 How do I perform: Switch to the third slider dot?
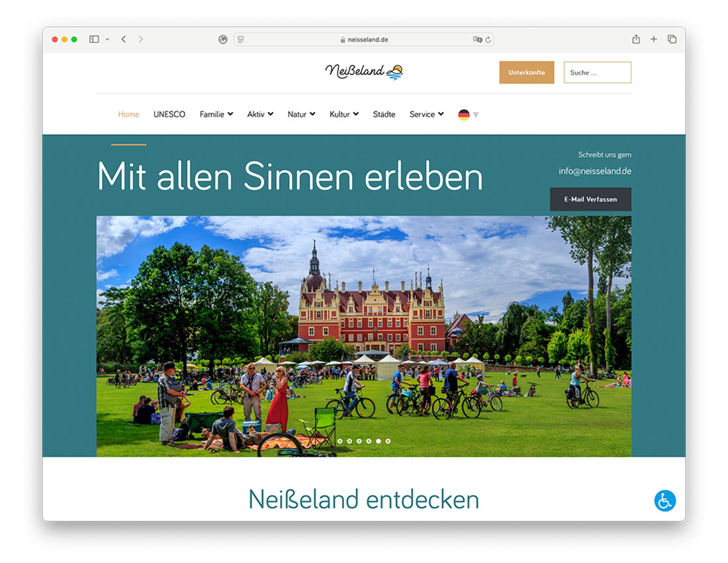click(x=359, y=440)
